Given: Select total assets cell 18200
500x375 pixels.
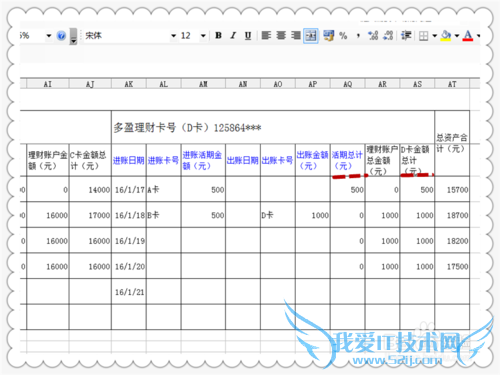Looking at the screenshot, I should 452,241.
